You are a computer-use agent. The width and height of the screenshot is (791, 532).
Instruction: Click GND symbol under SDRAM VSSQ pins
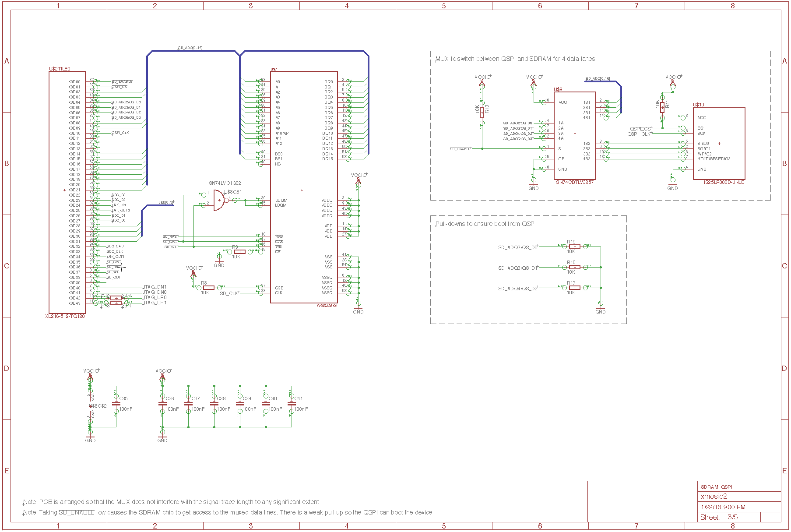[358, 310]
